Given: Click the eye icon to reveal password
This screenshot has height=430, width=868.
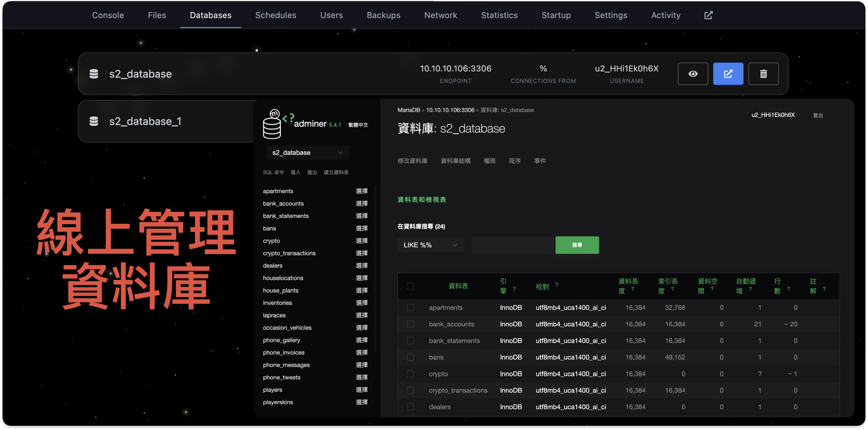Looking at the screenshot, I should pyautogui.click(x=692, y=74).
